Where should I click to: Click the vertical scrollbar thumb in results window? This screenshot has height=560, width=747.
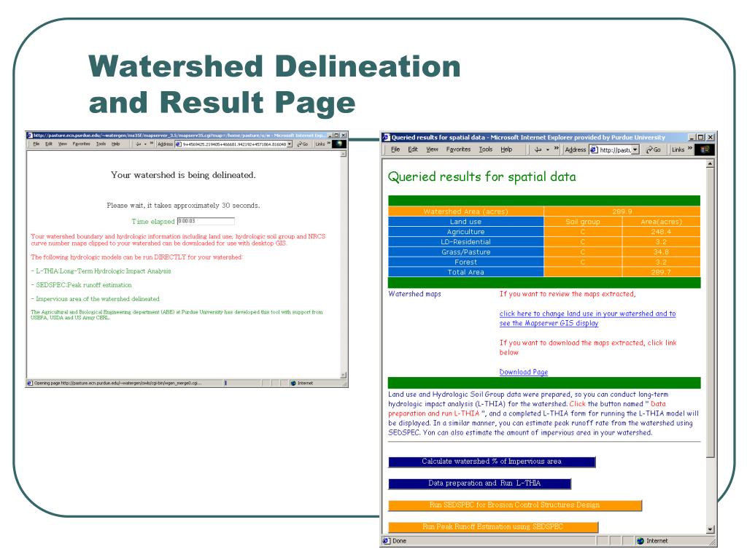coord(711,312)
